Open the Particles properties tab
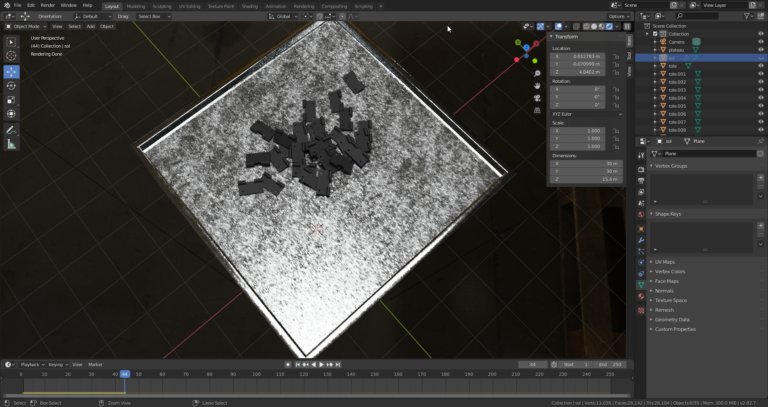The height and width of the screenshot is (407, 768). [x=641, y=251]
